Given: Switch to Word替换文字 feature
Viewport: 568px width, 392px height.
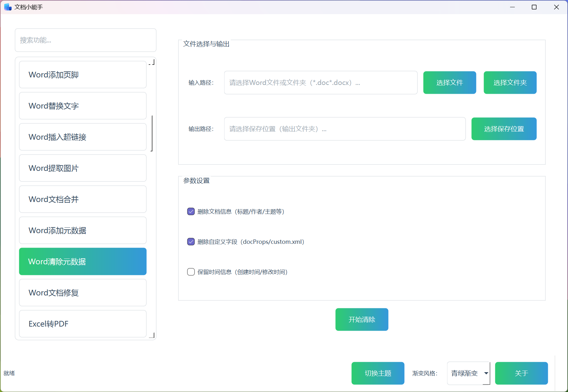Looking at the screenshot, I should 82,106.
